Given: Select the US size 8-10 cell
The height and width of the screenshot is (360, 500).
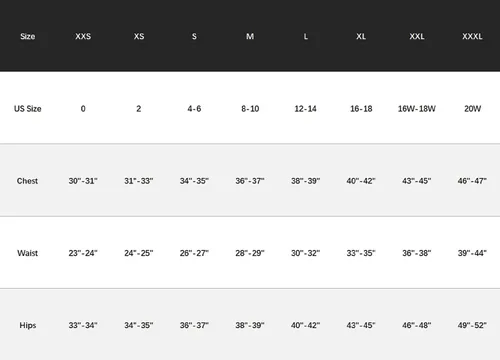Looking at the screenshot, I should click(x=250, y=109).
